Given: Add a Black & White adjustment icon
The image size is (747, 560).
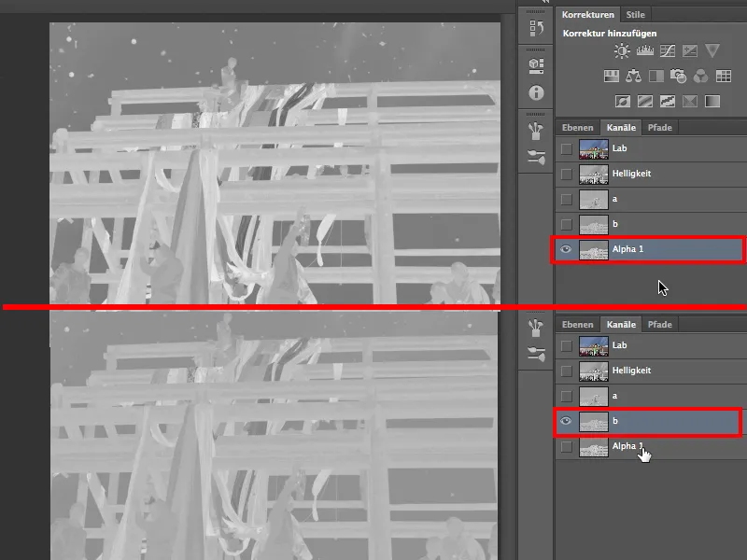Looking at the screenshot, I should pyautogui.click(x=656, y=76).
